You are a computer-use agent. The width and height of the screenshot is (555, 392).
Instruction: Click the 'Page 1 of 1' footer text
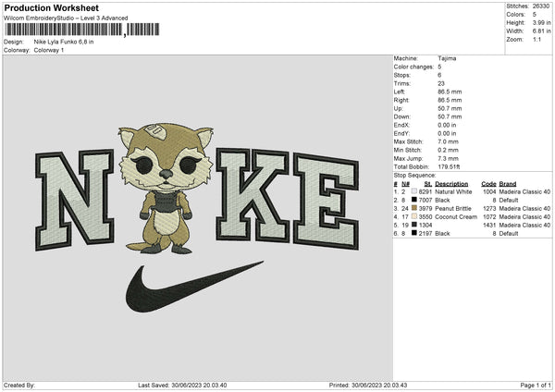coord(536,385)
